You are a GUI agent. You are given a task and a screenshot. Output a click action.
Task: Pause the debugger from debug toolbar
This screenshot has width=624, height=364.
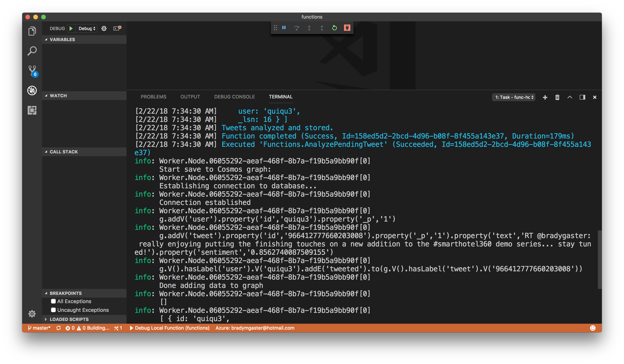tap(284, 28)
